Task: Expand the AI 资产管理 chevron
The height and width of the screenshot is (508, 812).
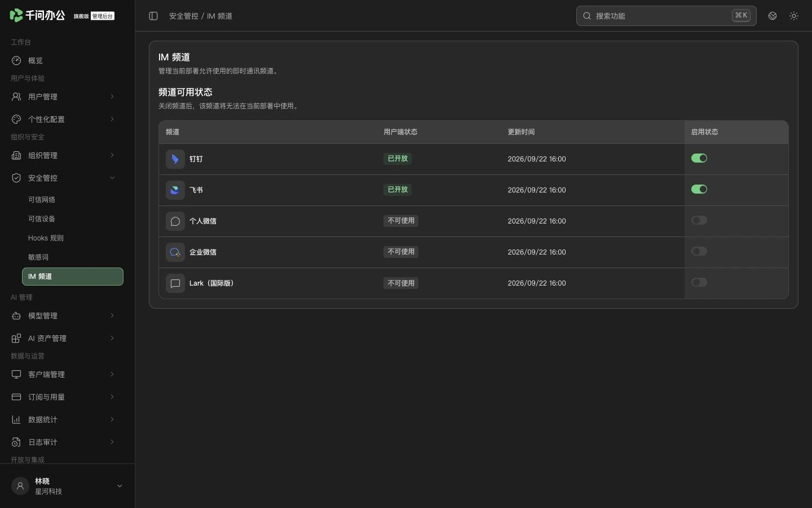Action: pyautogui.click(x=112, y=338)
